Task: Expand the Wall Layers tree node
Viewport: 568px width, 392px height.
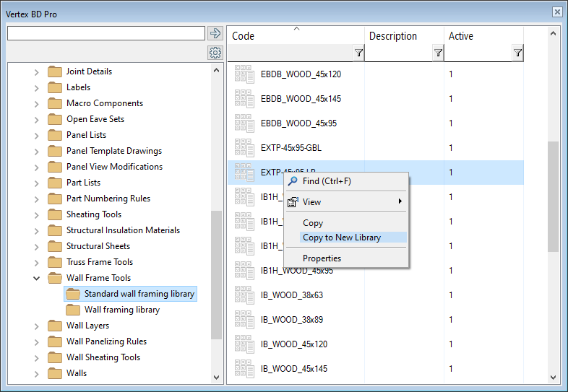Action: tap(37, 326)
